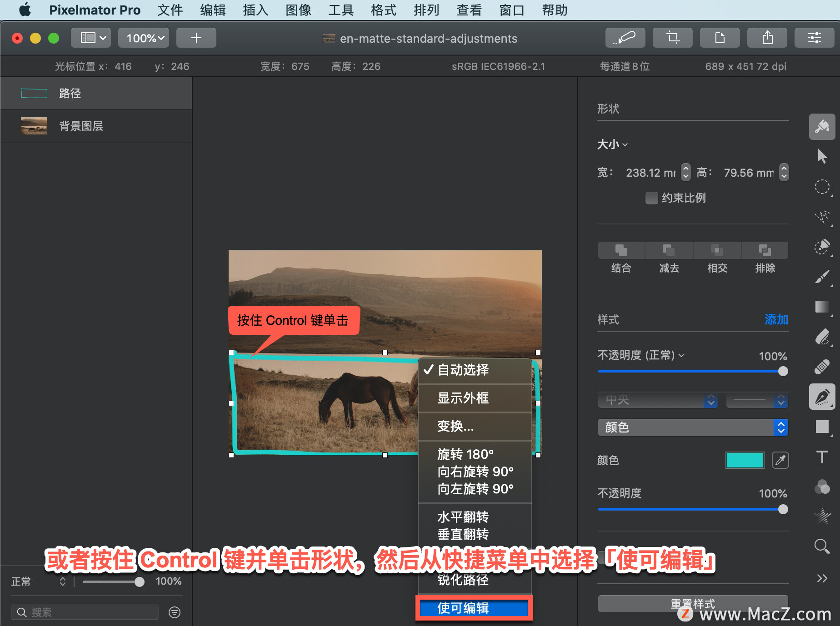Open the Crop tool in the toolbar
This screenshot has height=626, width=840.
tap(672, 38)
